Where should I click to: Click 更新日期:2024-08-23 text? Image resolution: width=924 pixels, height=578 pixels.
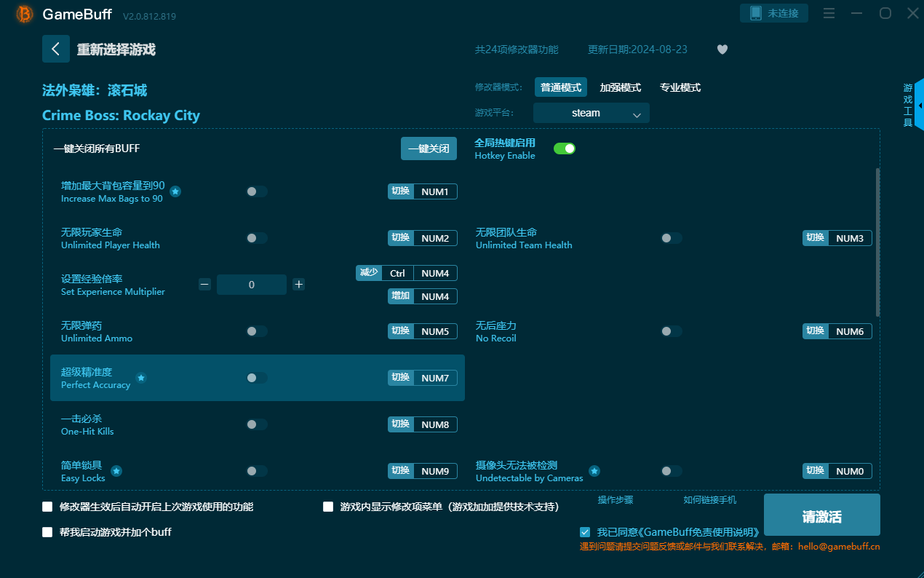637,50
